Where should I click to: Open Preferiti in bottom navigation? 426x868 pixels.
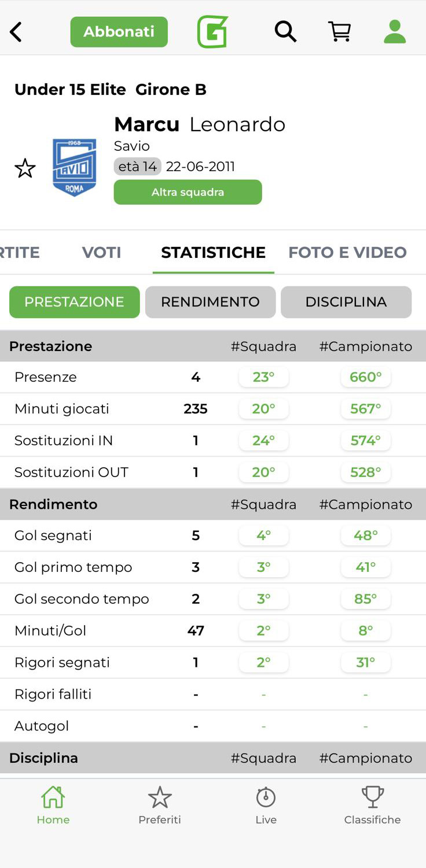160,805
